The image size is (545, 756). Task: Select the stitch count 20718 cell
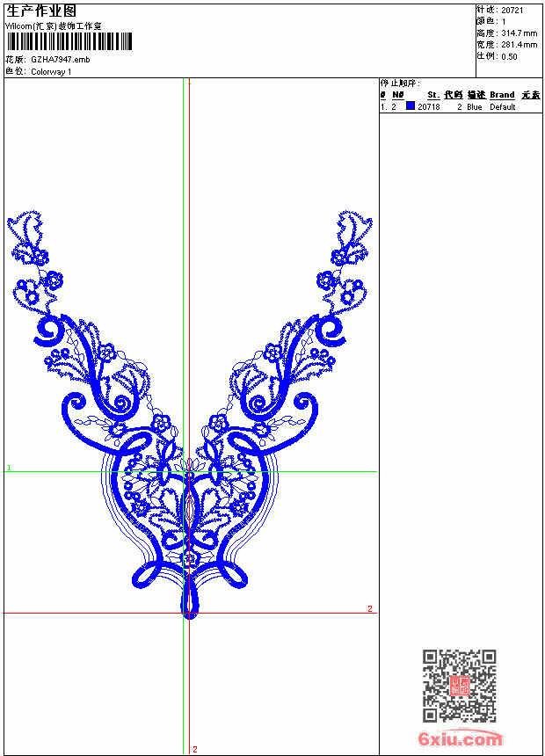(x=429, y=107)
